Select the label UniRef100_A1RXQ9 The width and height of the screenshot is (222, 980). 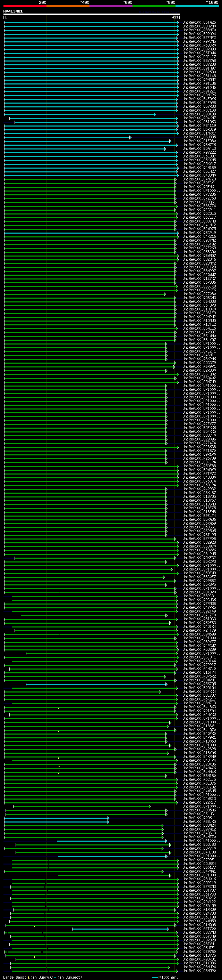tap(199, 909)
